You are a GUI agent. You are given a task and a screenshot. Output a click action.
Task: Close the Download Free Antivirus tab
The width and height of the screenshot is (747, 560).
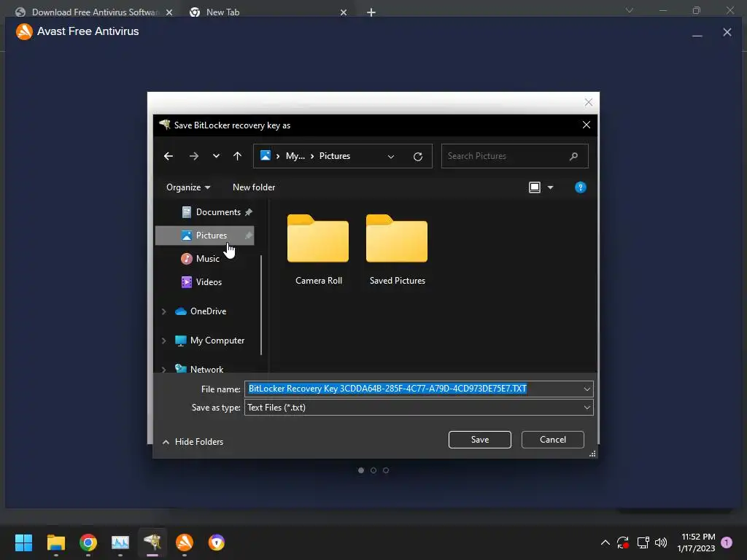click(169, 12)
